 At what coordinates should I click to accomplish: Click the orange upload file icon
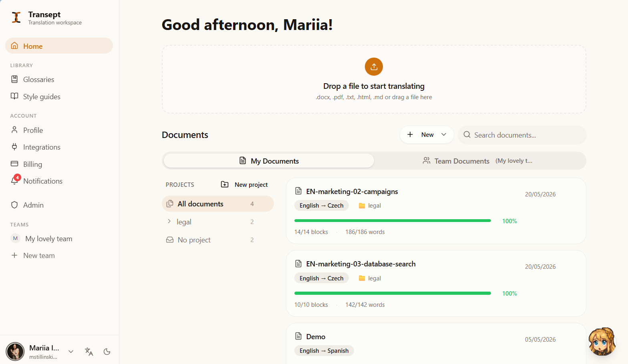(x=374, y=67)
